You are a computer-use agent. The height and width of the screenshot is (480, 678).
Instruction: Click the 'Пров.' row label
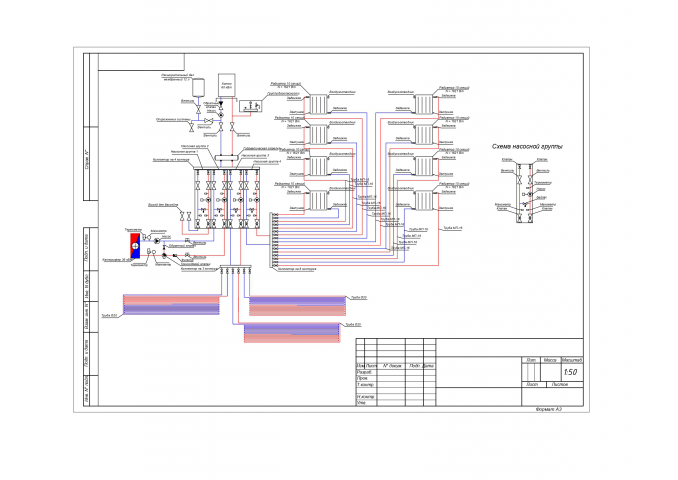(x=362, y=378)
